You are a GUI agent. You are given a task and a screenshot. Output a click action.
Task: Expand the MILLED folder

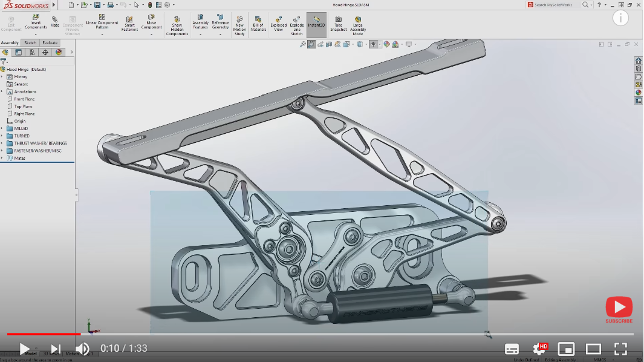pyautogui.click(x=2, y=129)
